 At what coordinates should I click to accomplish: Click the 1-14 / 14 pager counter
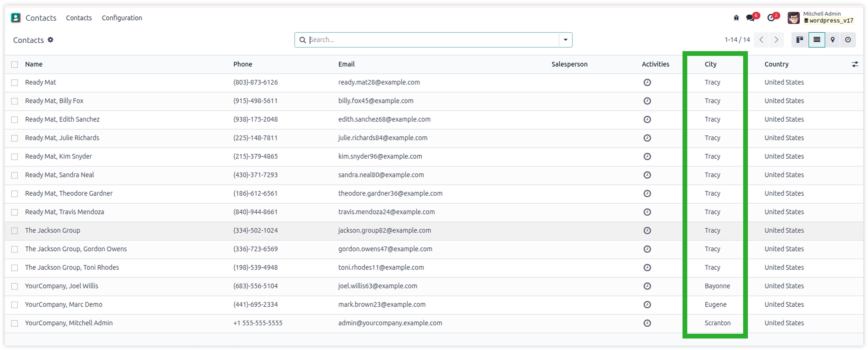tap(737, 40)
